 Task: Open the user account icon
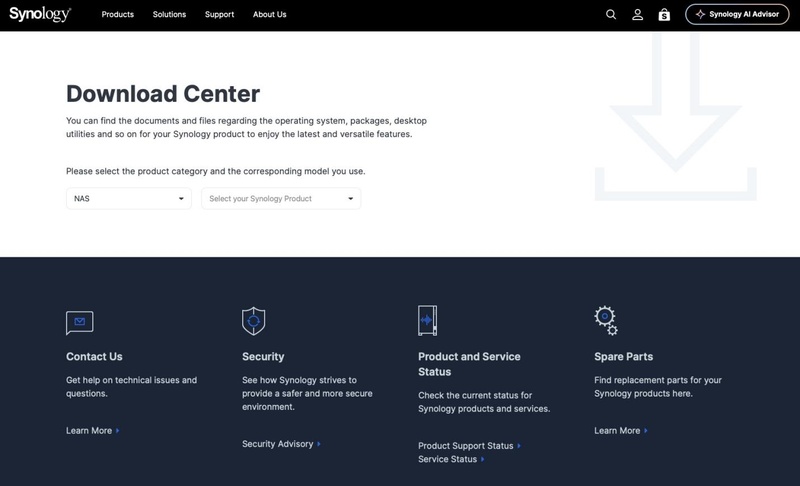click(x=638, y=15)
